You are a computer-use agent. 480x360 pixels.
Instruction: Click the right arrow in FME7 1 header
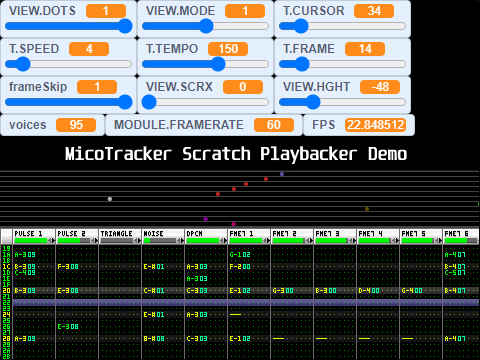268,240
